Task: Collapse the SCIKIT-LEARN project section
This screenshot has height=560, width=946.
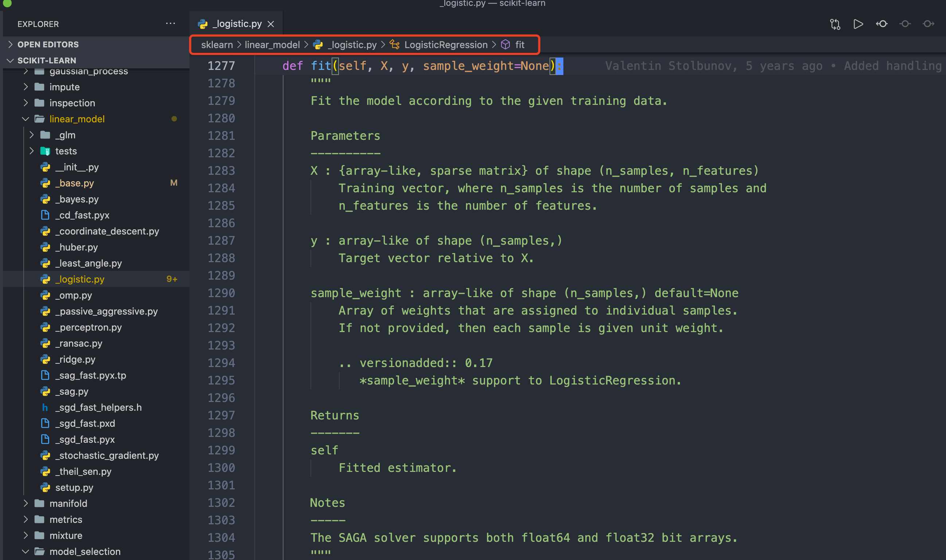Action: click(46, 60)
